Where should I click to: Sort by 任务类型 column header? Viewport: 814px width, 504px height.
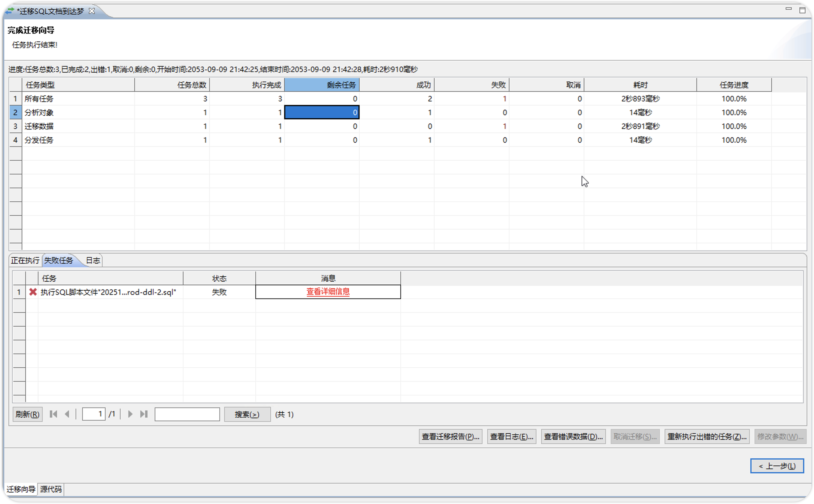[78, 85]
